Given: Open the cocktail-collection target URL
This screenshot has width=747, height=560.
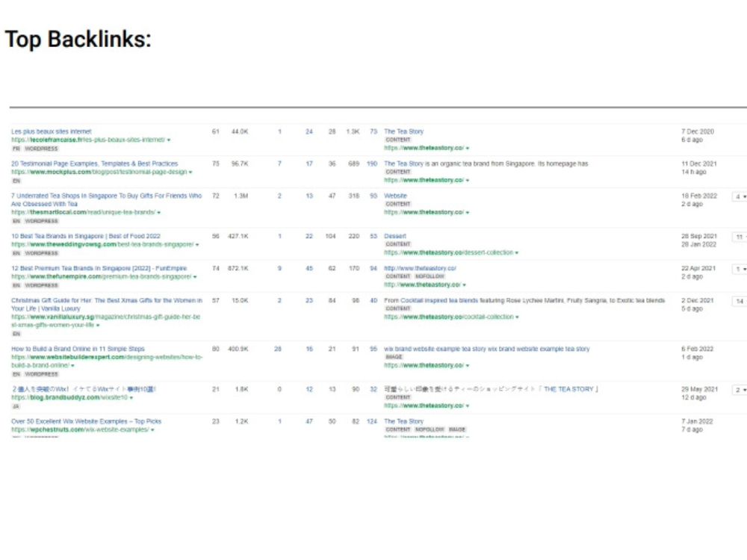Looking at the screenshot, I should [449, 317].
